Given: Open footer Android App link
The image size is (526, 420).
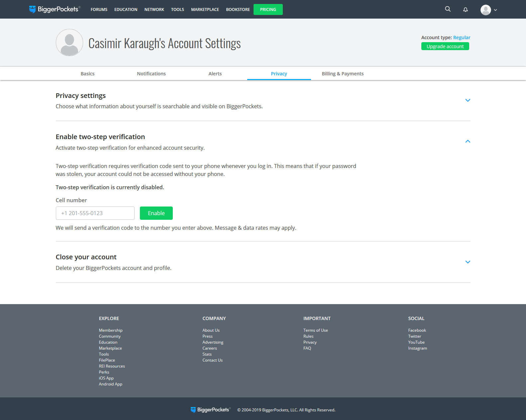Looking at the screenshot, I should coord(111,384).
